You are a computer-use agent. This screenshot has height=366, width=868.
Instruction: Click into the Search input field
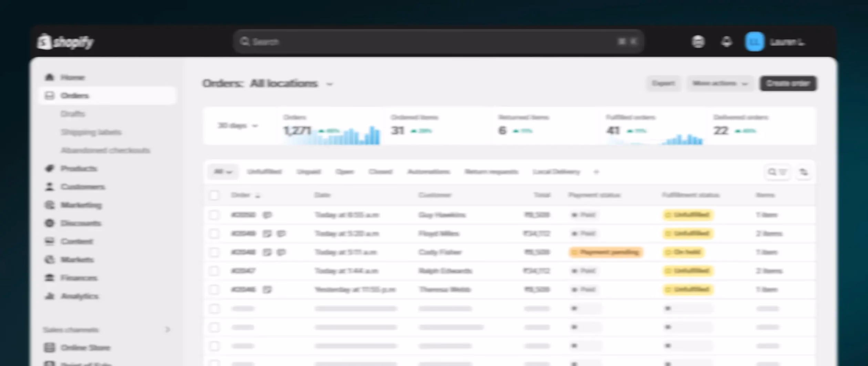tap(431, 42)
